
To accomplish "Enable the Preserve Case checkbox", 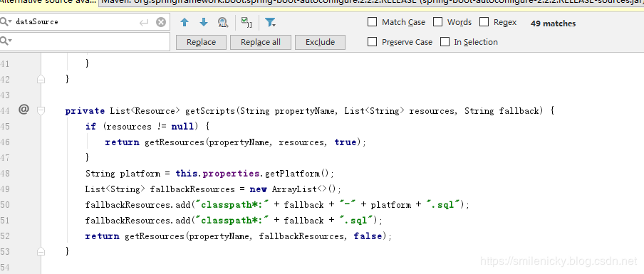I will point(372,41).
